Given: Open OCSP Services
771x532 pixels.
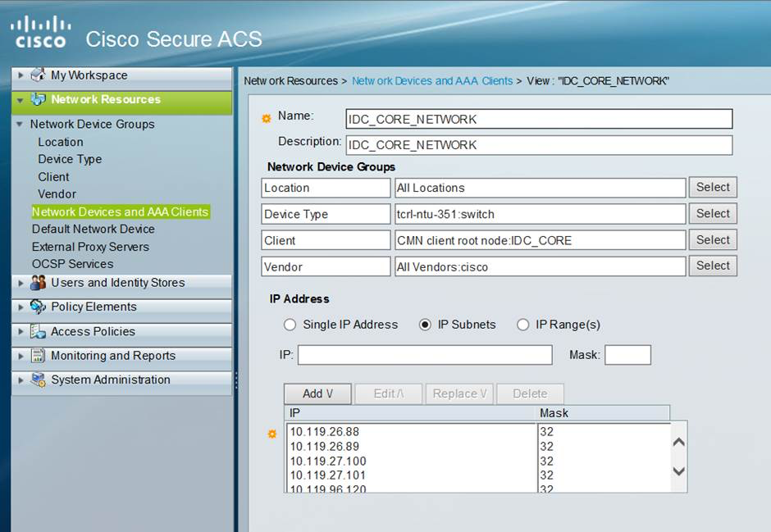Looking at the screenshot, I should pyautogui.click(x=73, y=264).
